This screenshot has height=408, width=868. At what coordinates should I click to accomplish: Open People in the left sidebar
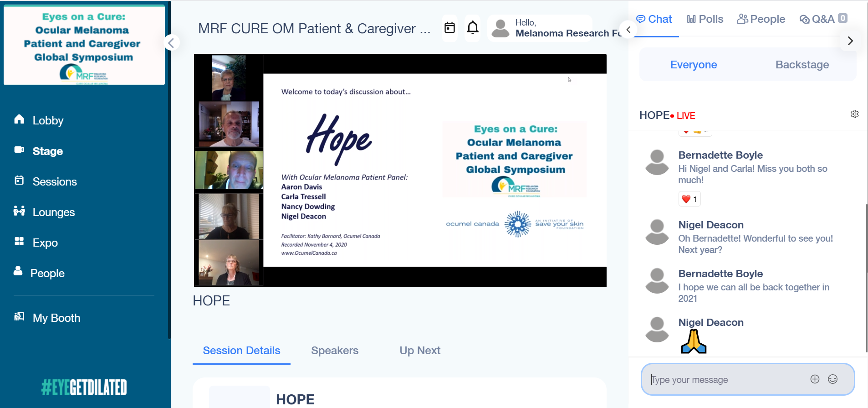[x=47, y=274]
